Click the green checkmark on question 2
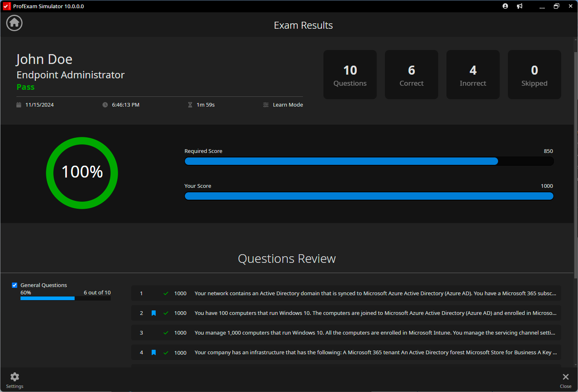 pyautogui.click(x=166, y=313)
